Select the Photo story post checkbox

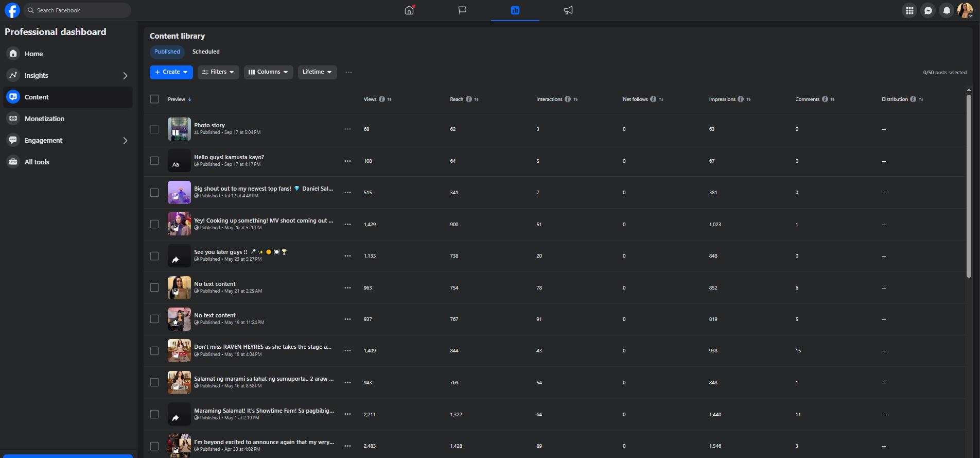154,129
